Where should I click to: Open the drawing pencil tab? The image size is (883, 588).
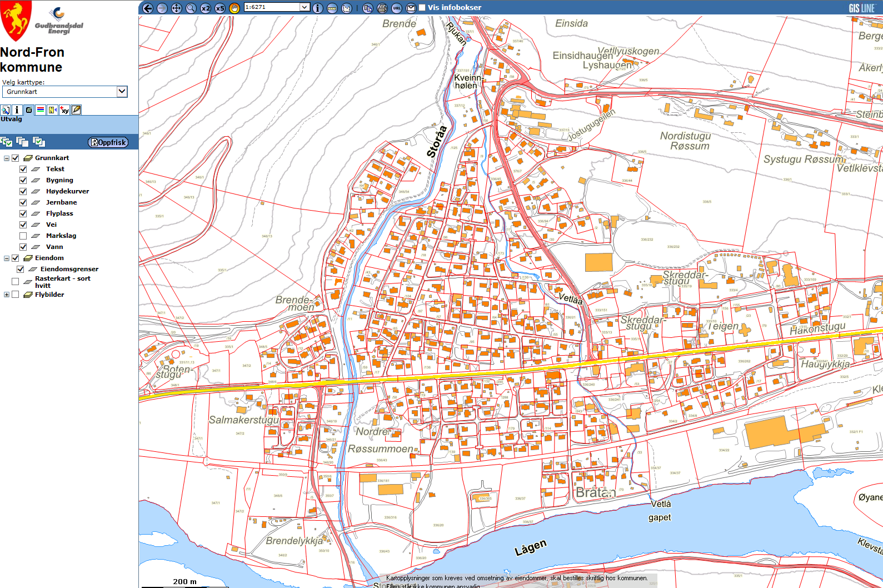(76, 110)
